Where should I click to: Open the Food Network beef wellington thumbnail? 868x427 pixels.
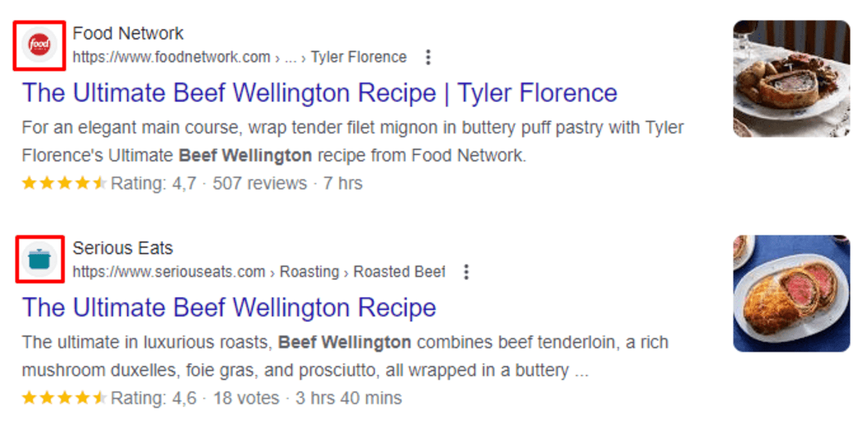[x=791, y=79]
